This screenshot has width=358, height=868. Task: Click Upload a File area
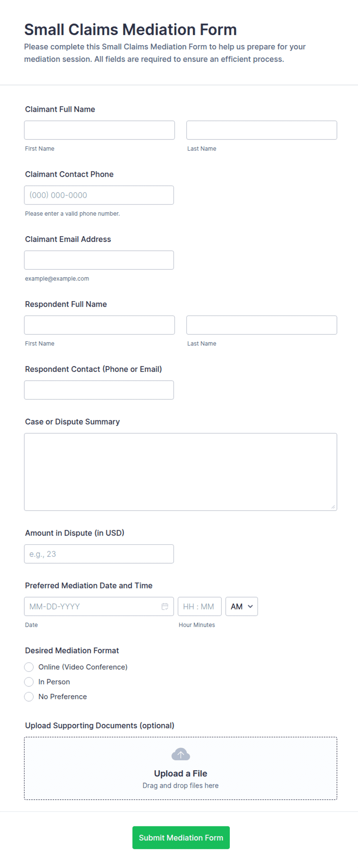(181, 769)
